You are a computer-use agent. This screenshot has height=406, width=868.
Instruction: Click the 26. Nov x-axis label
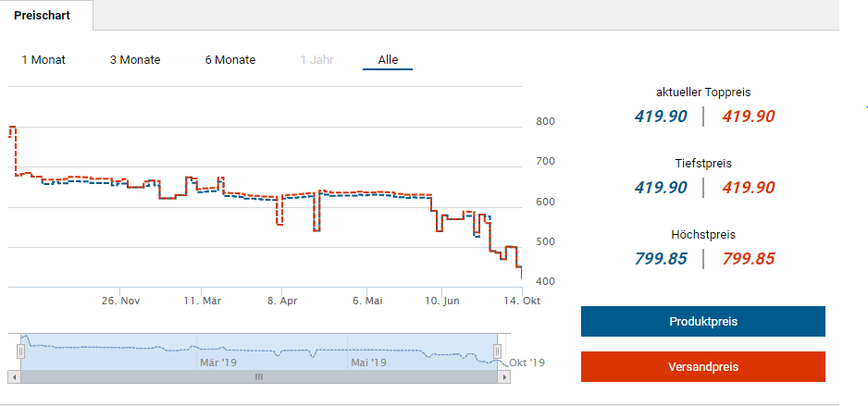[121, 301]
